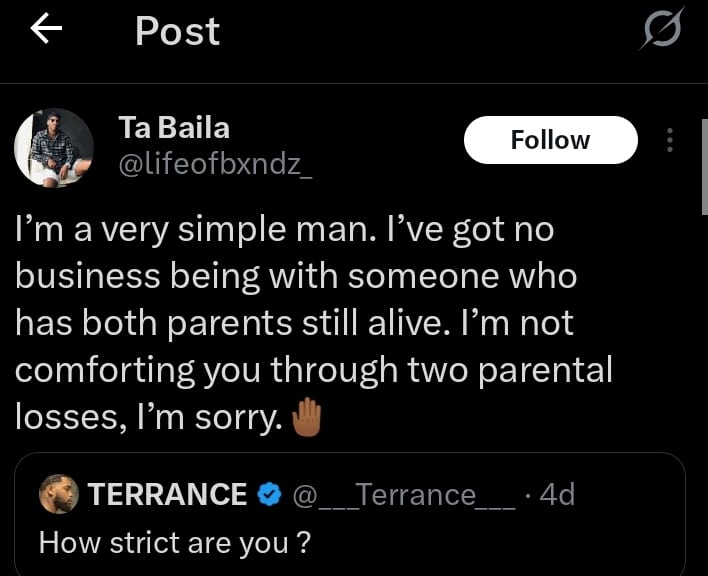Tap the @lifeofbxndz_ handle

click(x=215, y=164)
